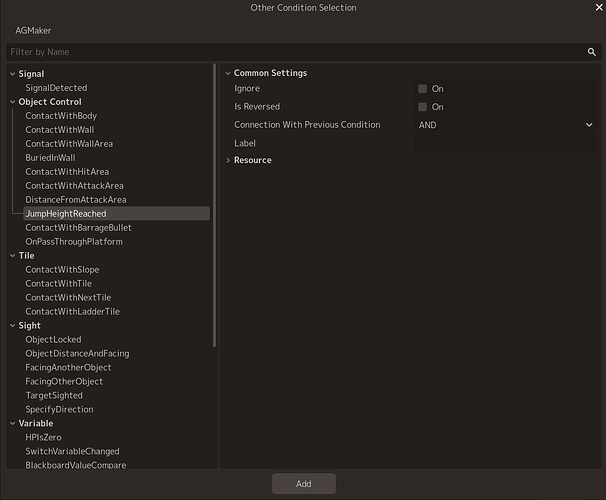Select SpecifyDirection condition
Viewport: 606px width, 500px height.
pyautogui.click(x=60, y=409)
